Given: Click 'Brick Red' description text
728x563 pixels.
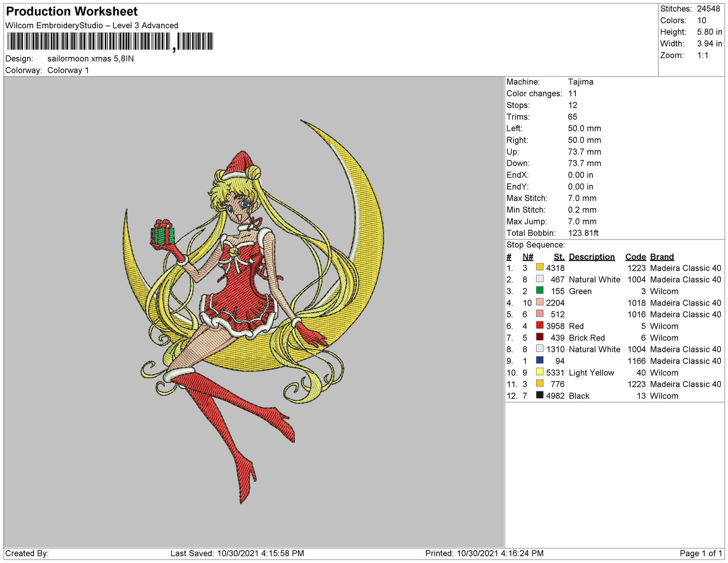Looking at the screenshot, I should click(587, 338).
